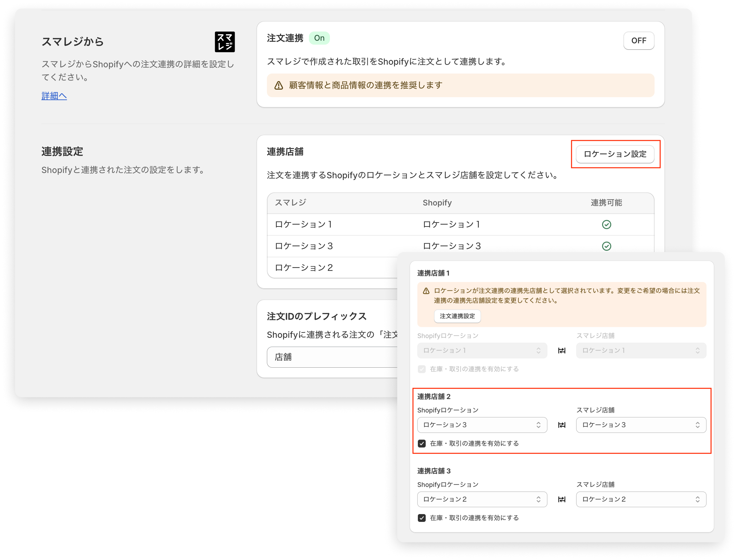This screenshot has width=736, height=560.
Task: Click the 連携店舗 1 heading
Action: point(433,273)
